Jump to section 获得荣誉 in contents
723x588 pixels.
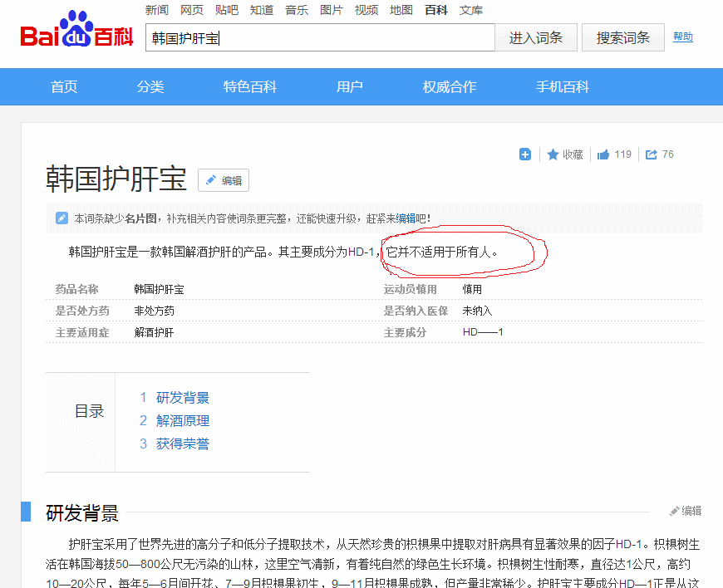click(x=183, y=443)
